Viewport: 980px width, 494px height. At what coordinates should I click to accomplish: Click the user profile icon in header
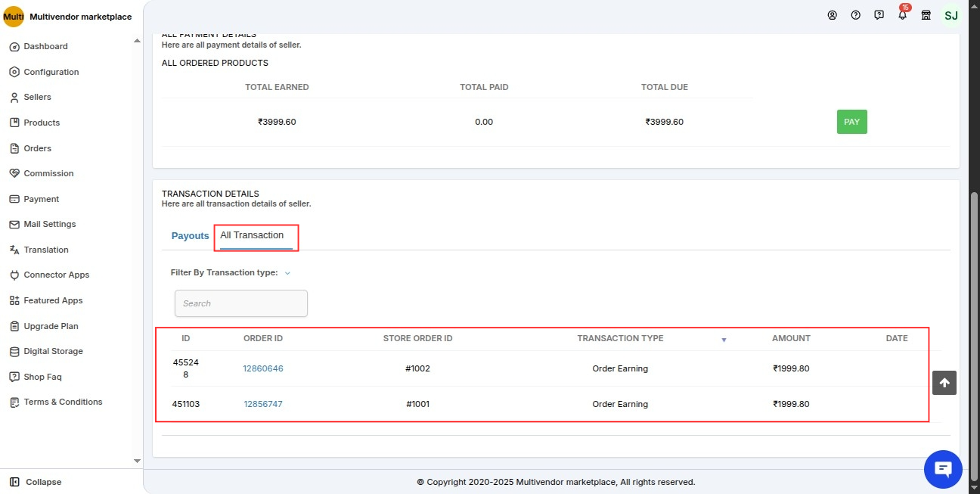tap(832, 15)
